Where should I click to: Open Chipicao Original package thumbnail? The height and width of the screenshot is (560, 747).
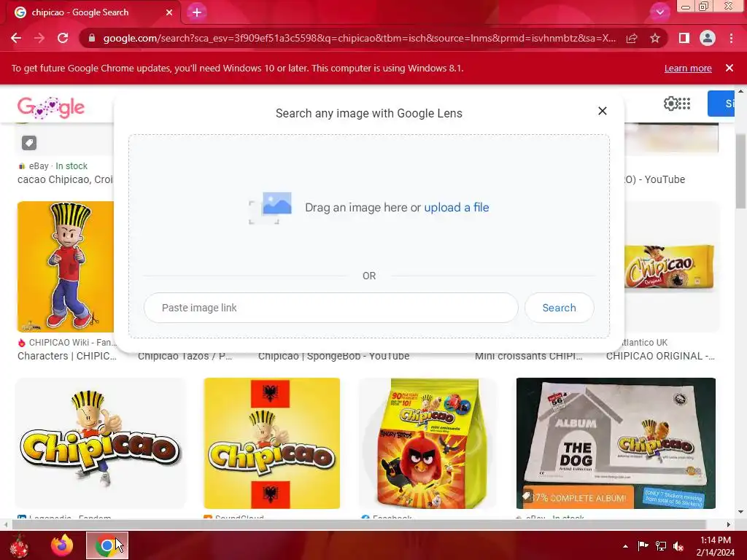click(671, 267)
